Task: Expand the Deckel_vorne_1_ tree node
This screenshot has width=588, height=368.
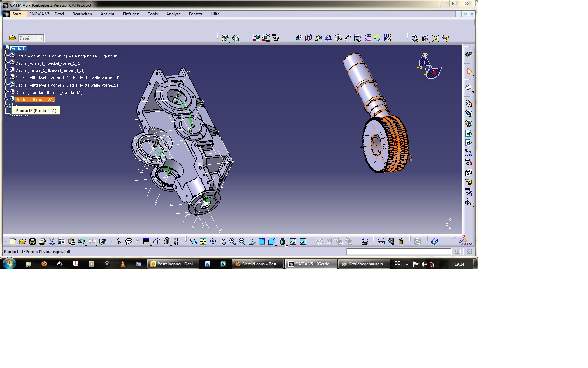Action: click(6, 63)
